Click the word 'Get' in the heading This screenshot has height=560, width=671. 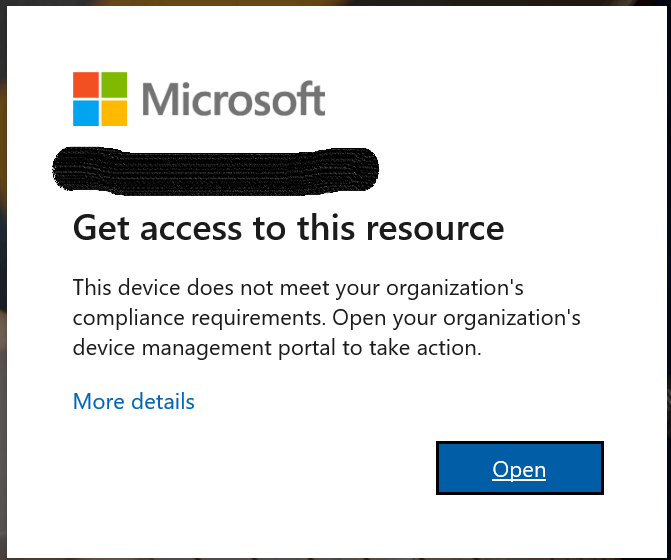pos(101,228)
